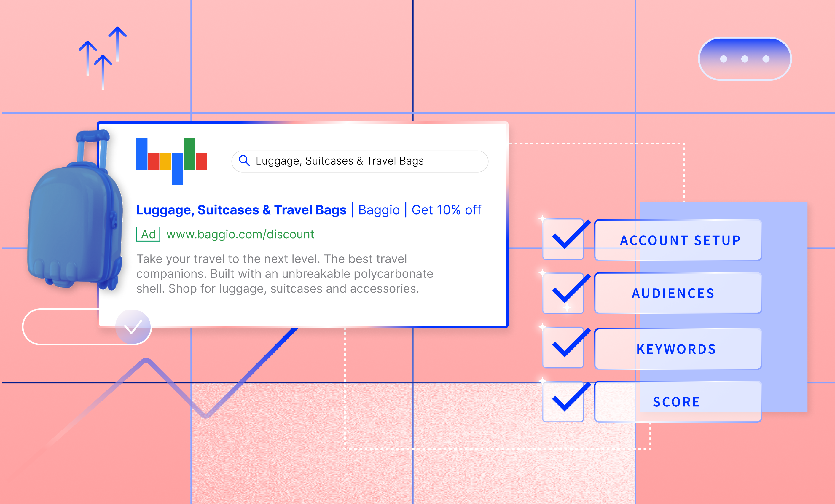This screenshot has height=504, width=835.
Task: Click the round checkmark circle badge
Action: tap(133, 327)
